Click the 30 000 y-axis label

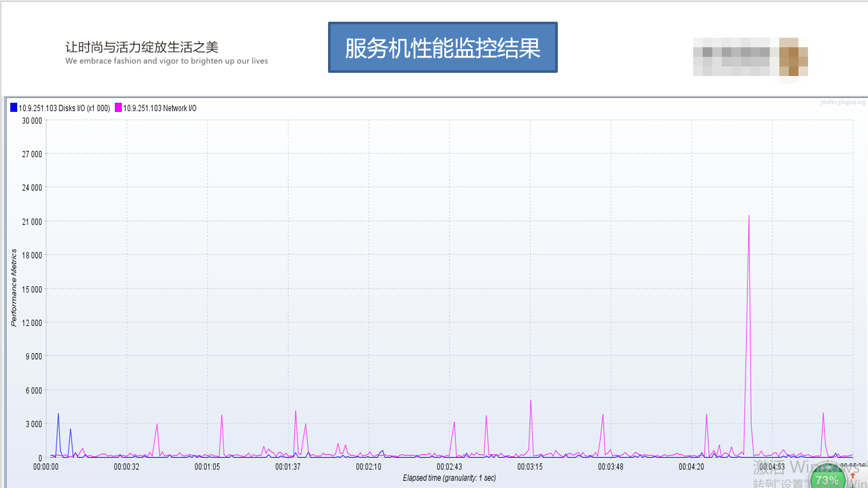point(31,120)
